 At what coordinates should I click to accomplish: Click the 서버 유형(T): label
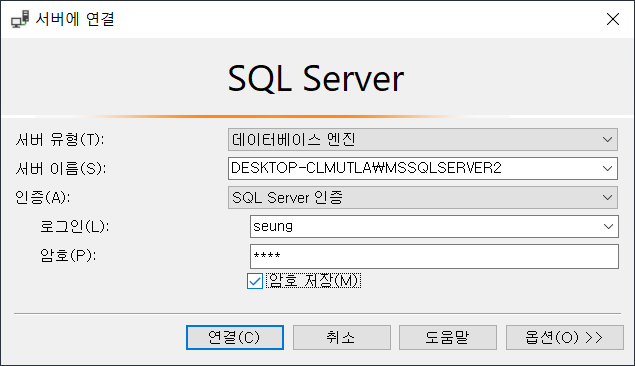[x=60, y=140]
